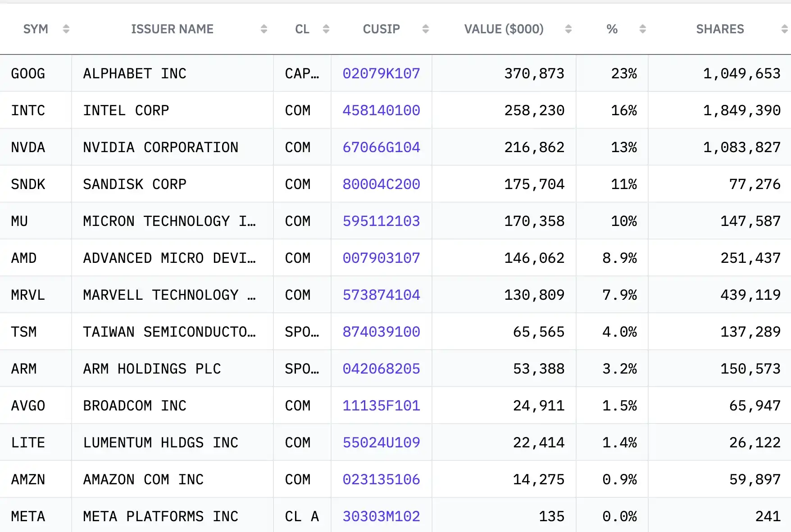Select the LITE symbol cell
The width and height of the screenshot is (791, 532).
pos(36,442)
